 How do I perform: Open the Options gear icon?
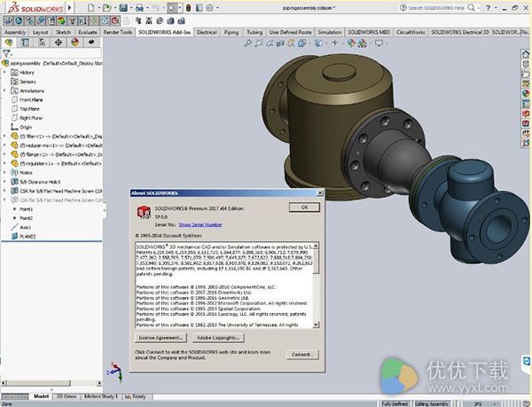pos(209,7)
